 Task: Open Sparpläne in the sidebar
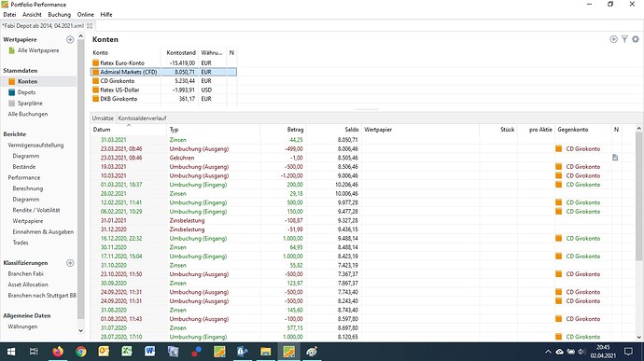point(30,104)
